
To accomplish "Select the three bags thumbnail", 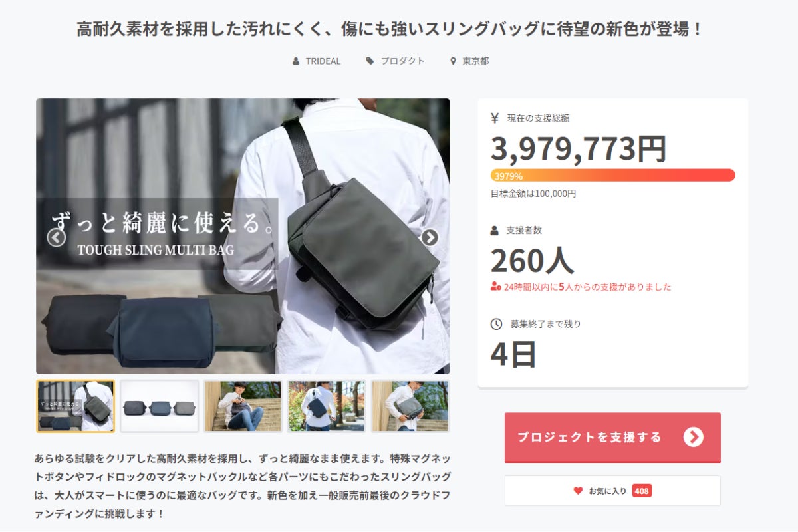I will (160, 406).
